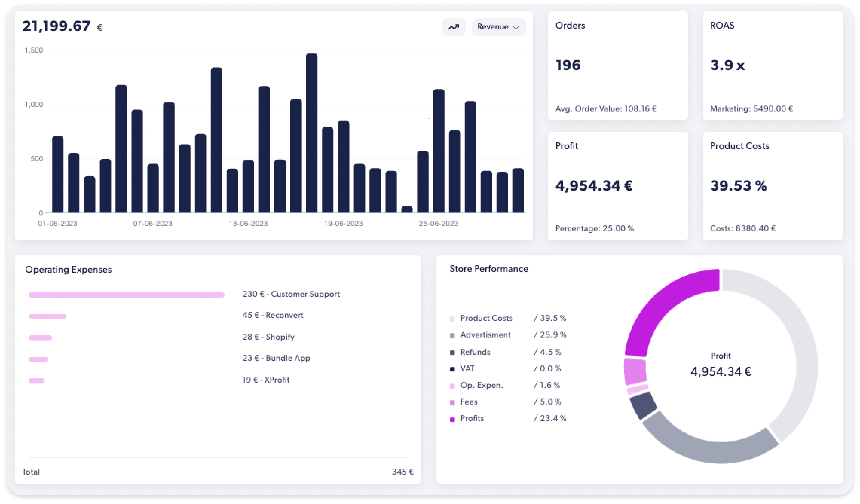Click the Profits legend color square
This screenshot has height=504, width=860.
[x=452, y=419]
